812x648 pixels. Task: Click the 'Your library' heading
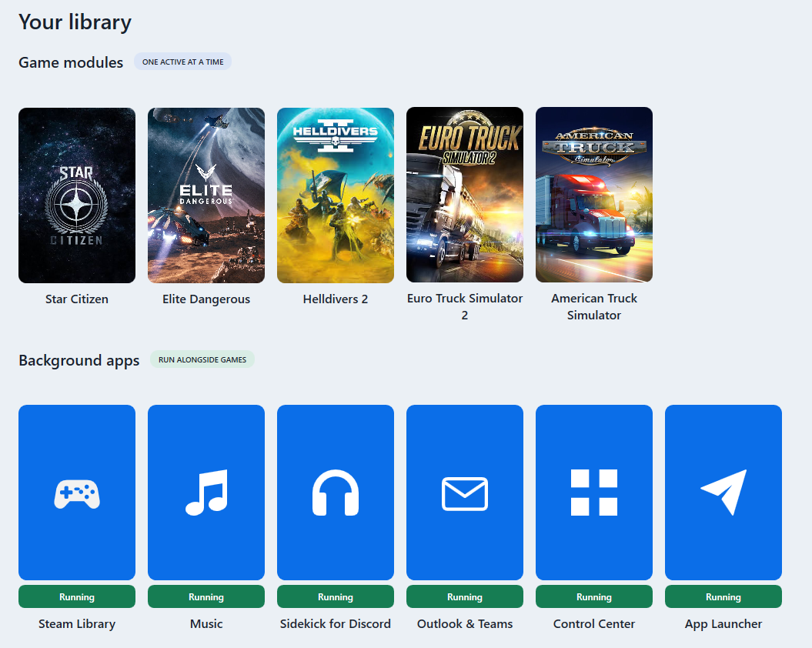click(x=75, y=22)
